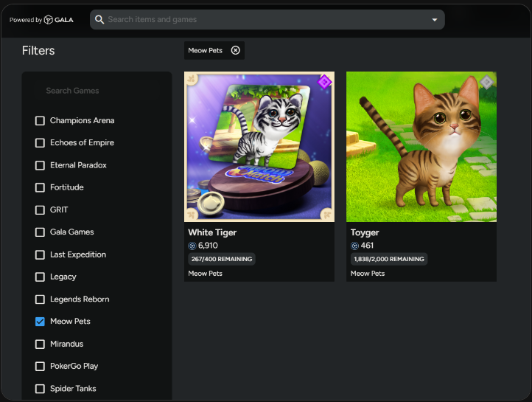Click the Filters heading
Viewport: 532px width, 402px height.
(38, 51)
